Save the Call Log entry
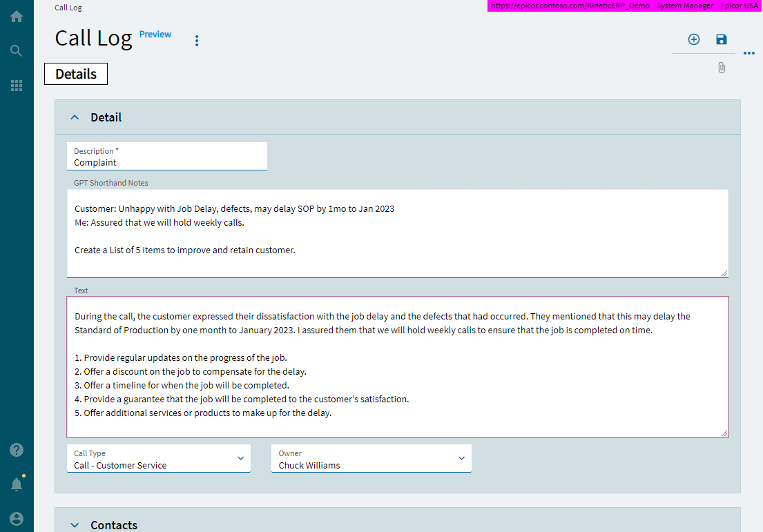The image size is (763, 532). pos(721,39)
